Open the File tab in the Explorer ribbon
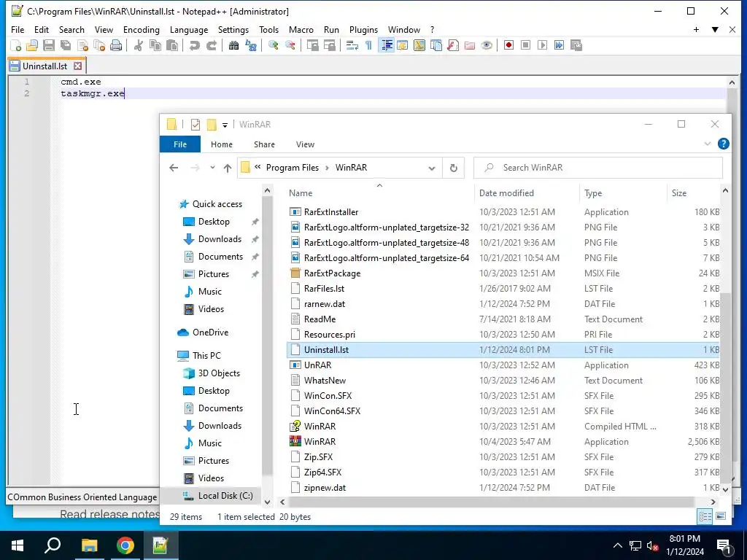Screen dimensions: 747x560 [180, 144]
